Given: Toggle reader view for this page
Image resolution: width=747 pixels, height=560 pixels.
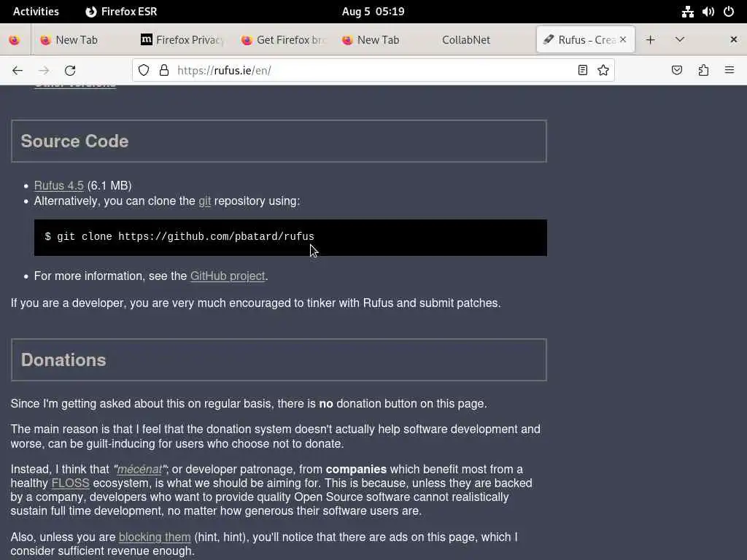Looking at the screenshot, I should [x=582, y=71].
